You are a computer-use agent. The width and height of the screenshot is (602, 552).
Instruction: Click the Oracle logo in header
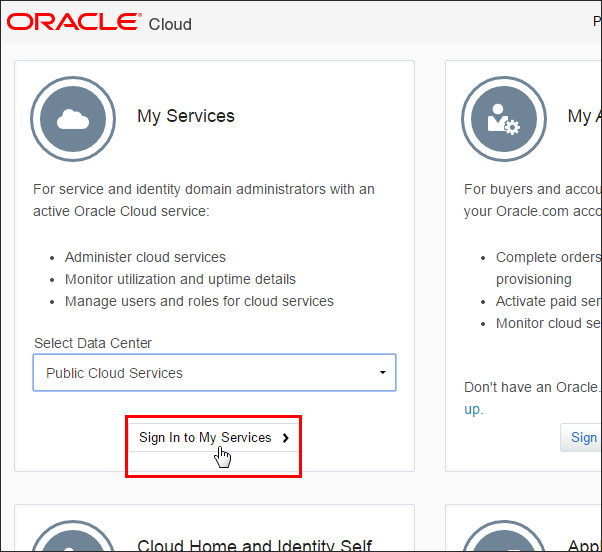pyautogui.click(x=74, y=22)
